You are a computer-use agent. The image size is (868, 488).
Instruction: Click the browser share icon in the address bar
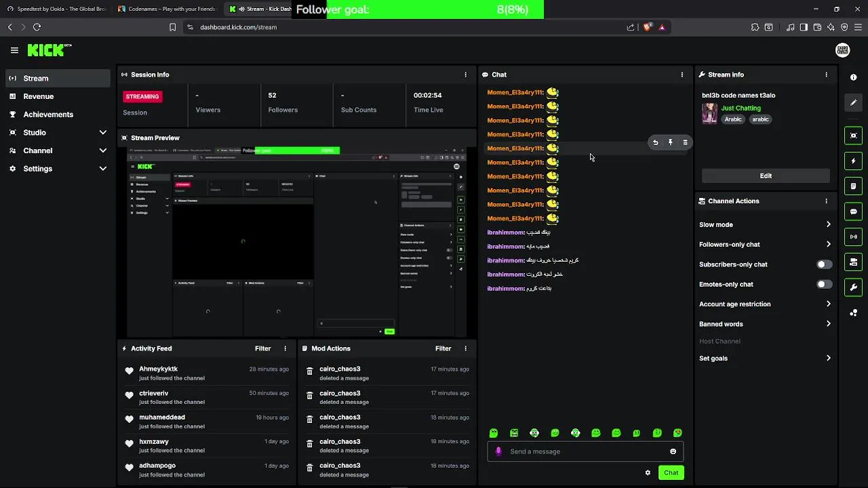pos(631,27)
